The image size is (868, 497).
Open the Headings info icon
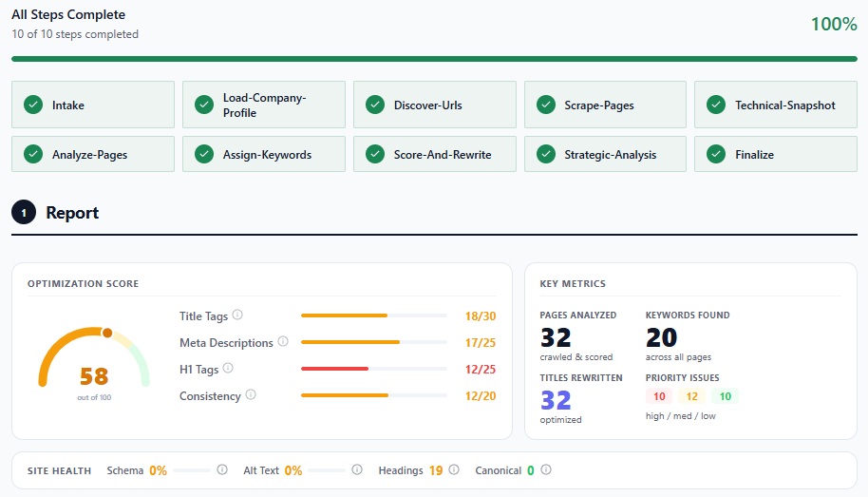coord(454,469)
